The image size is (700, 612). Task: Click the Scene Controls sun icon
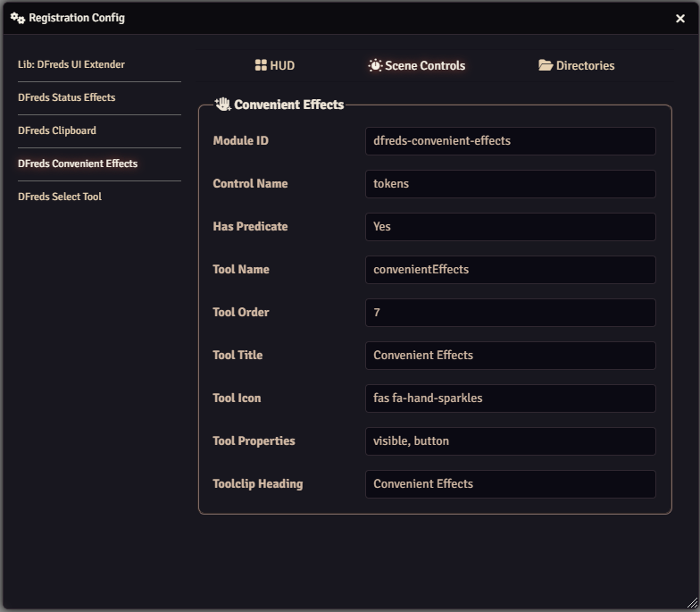(x=375, y=65)
